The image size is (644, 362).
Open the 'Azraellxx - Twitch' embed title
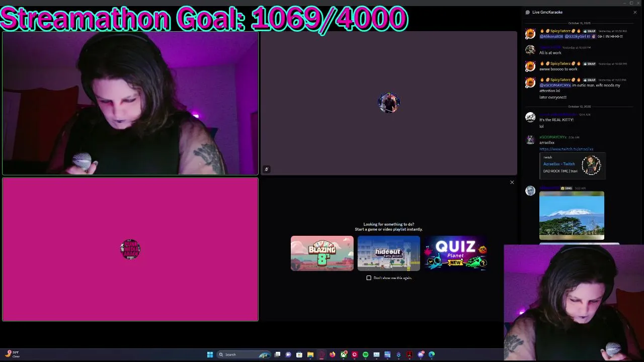(558, 164)
